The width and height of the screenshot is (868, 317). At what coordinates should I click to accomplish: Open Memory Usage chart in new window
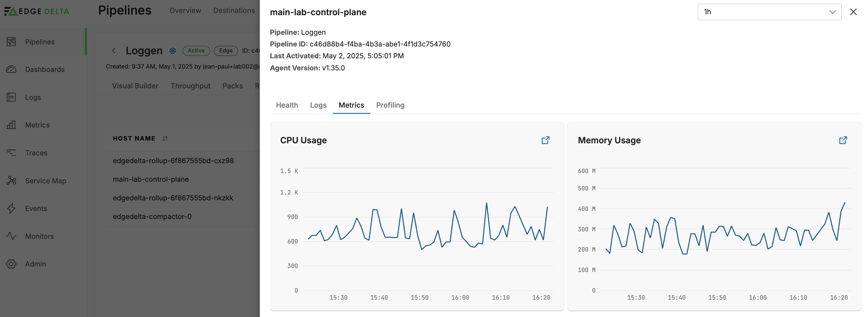point(843,140)
